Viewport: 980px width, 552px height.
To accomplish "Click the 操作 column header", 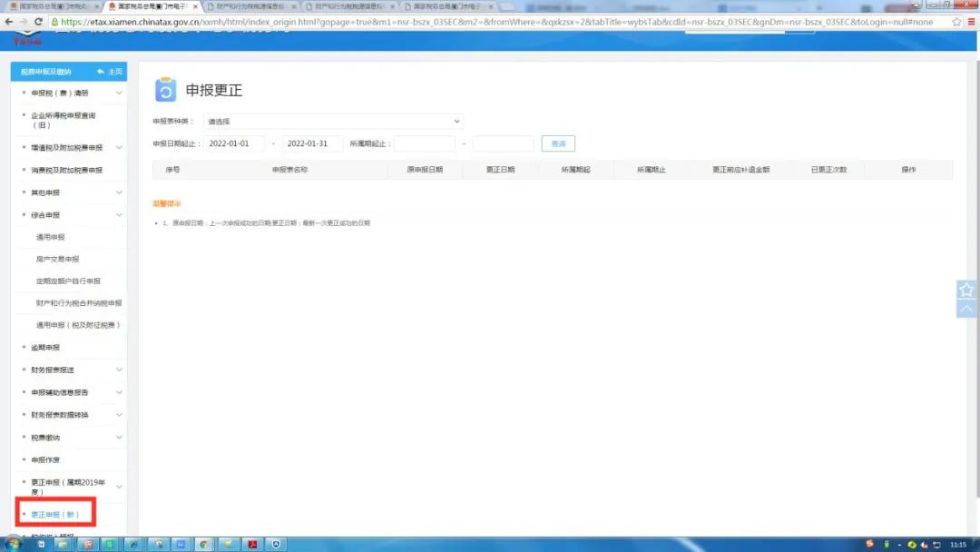I will (908, 170).
